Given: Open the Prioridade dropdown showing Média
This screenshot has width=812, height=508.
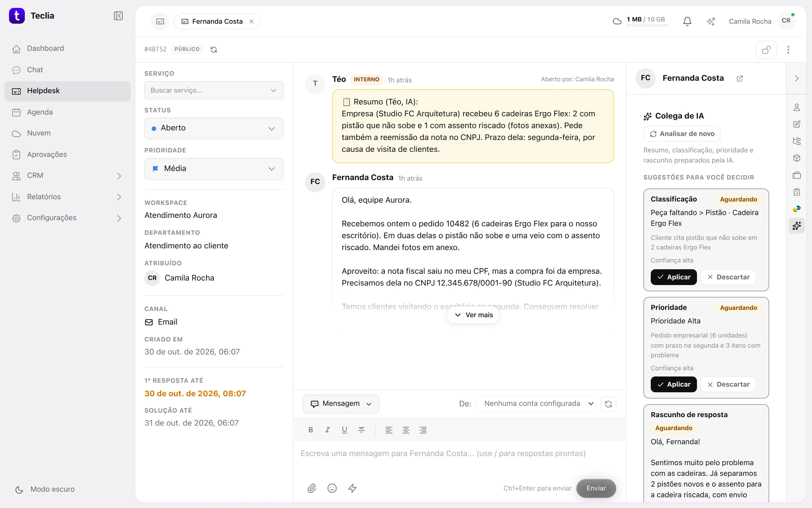Looking at the screenshot, I should click(214, 169).
